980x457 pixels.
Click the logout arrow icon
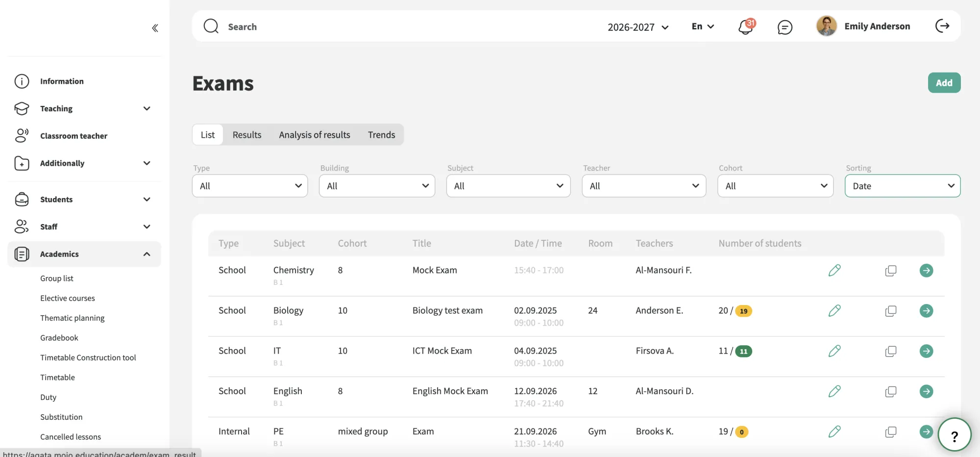point(942,26)
